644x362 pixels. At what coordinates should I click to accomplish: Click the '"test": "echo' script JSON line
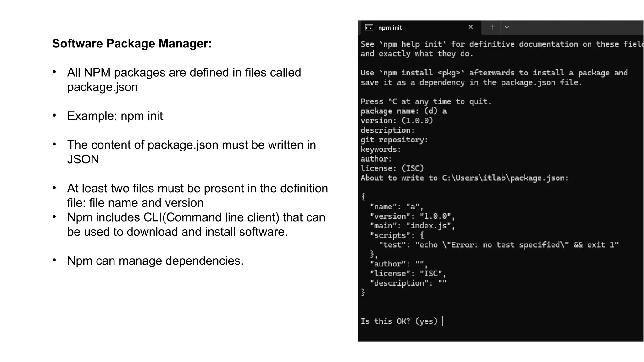point(499,245)
